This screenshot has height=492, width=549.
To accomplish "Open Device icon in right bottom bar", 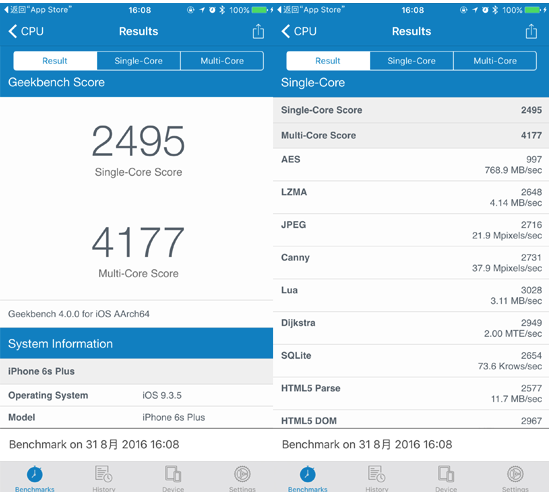I will [446, 474].
